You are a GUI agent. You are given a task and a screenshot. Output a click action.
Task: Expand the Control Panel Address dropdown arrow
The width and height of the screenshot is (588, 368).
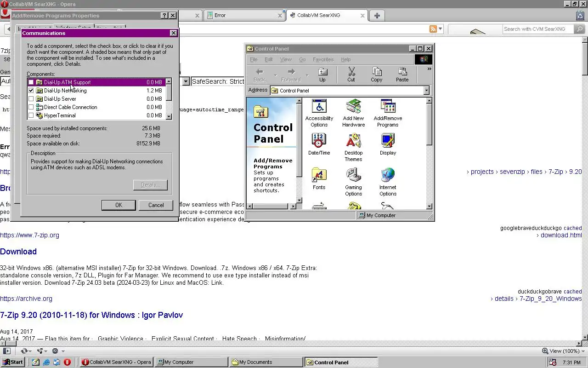point(426,91)
